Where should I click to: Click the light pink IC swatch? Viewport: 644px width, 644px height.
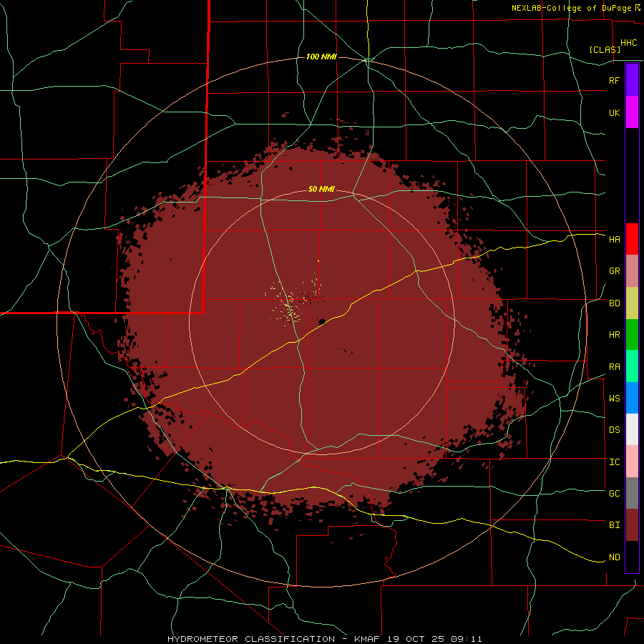(x=632, y=462)
